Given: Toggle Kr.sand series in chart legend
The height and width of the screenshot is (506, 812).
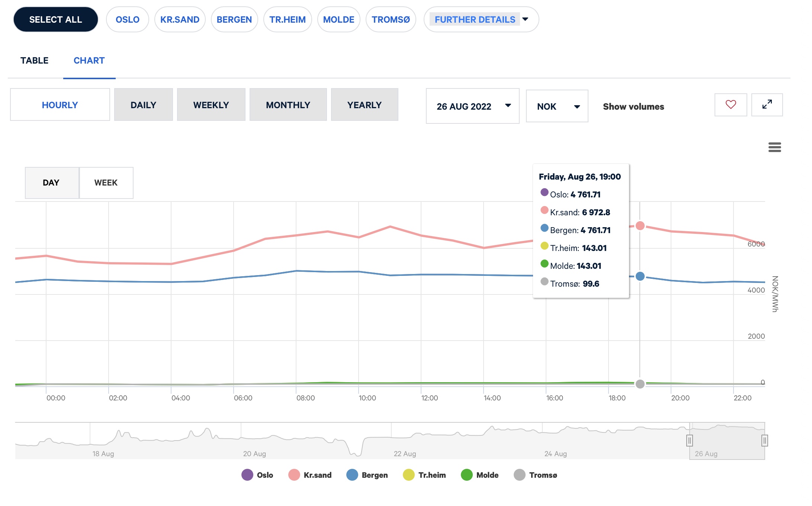Looking at the screenshot, I should [x=310, y=475].
